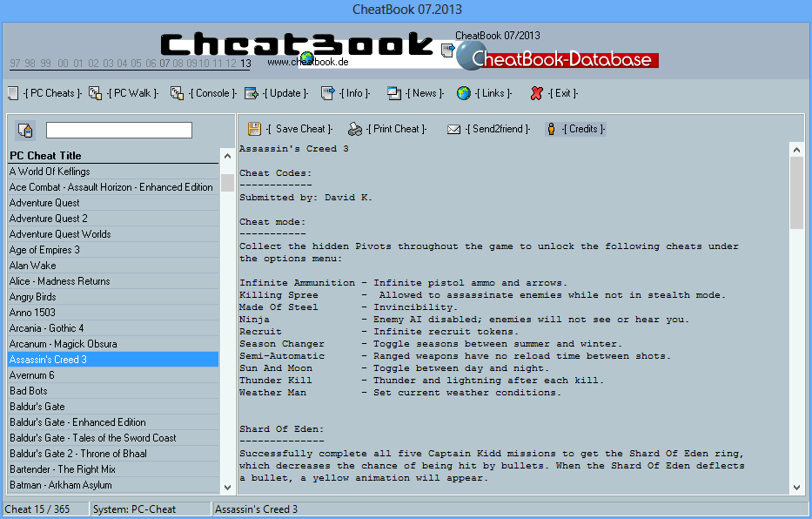Click the Send2friend envelope icon

tap(453, 129)
